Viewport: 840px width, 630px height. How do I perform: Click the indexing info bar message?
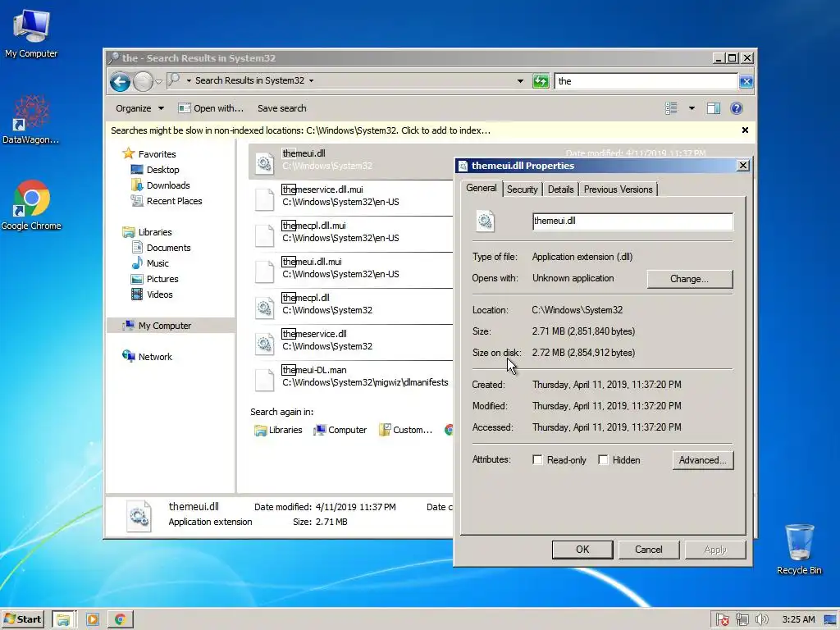coord(300,130)
